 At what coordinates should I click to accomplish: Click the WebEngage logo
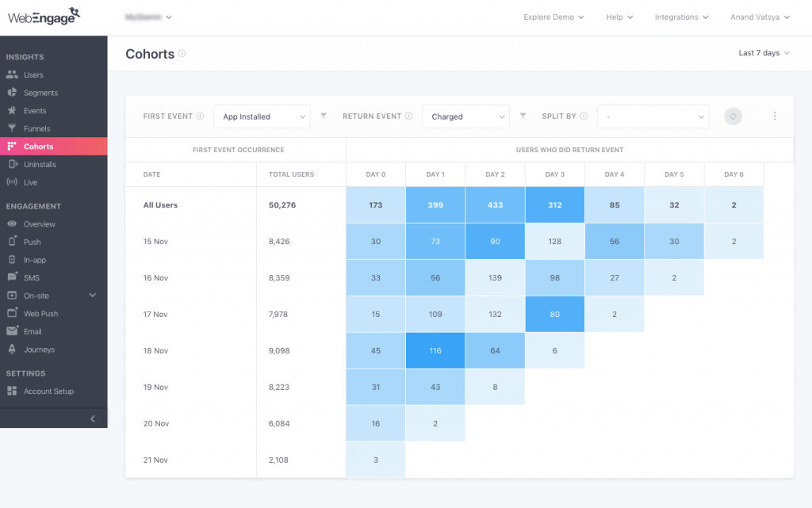coord(44,15)
